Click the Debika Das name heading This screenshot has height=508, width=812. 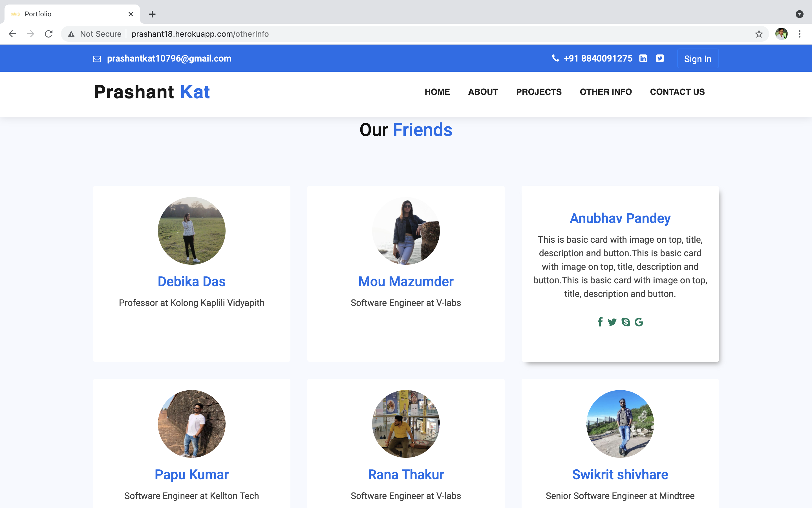pos(192,282)
